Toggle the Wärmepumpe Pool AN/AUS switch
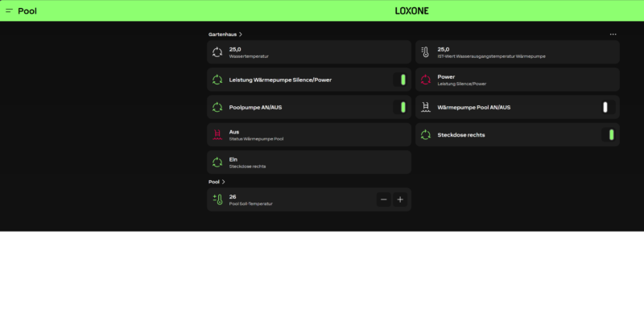The image size is (644, 316). click(609, 107)
